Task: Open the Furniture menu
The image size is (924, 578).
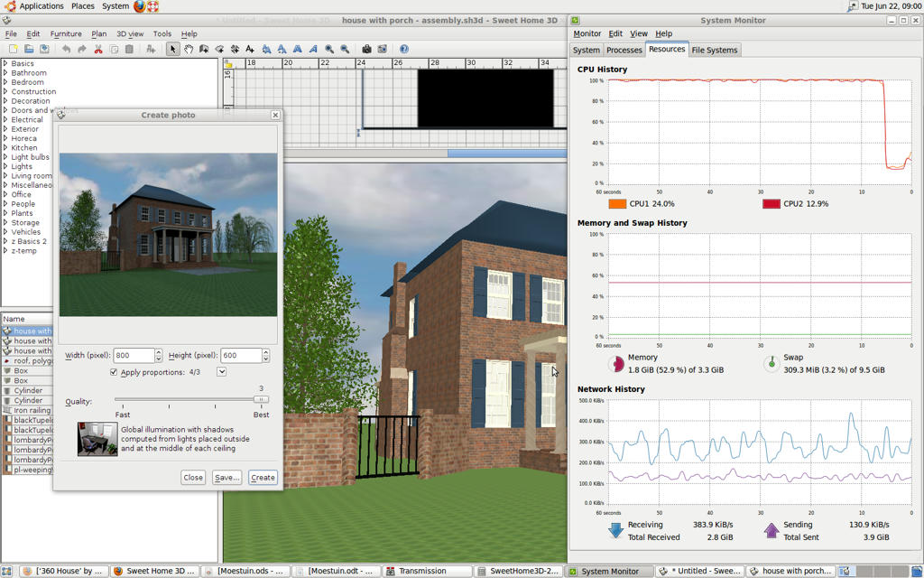Action: (66, 33)
